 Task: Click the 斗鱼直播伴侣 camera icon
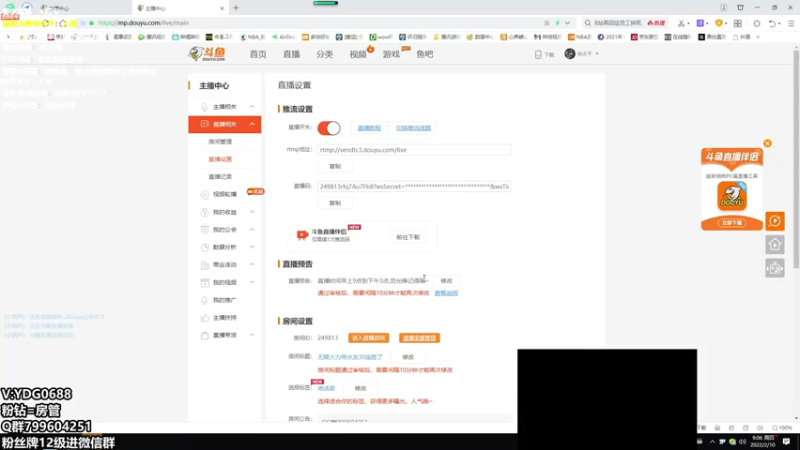click(x=302, y=235)
